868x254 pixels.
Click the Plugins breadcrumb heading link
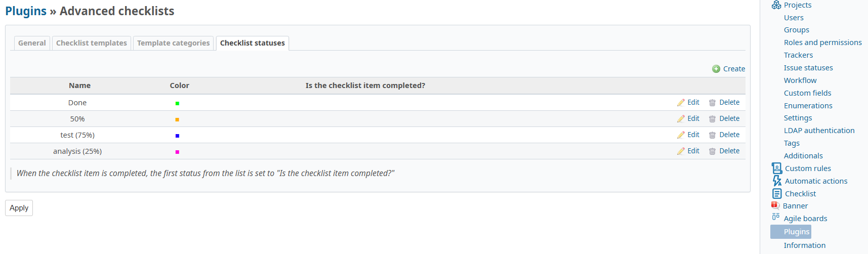coord(26,11)
